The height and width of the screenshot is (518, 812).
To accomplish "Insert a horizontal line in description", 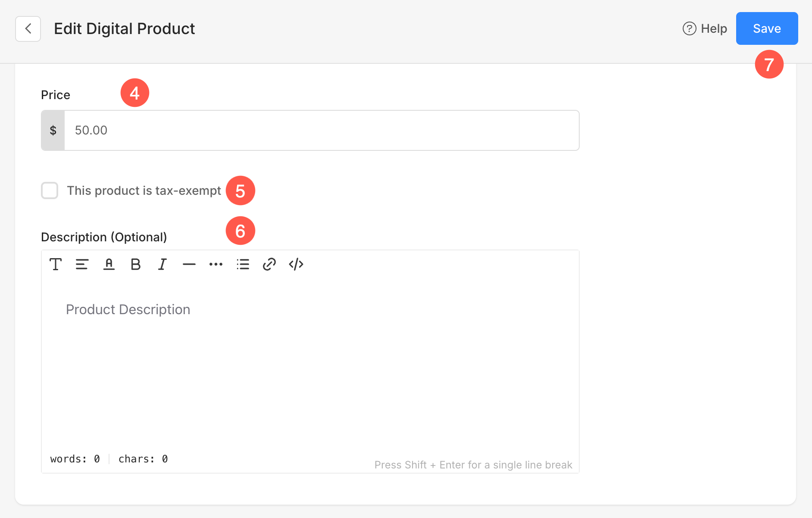I will [189, 264].
